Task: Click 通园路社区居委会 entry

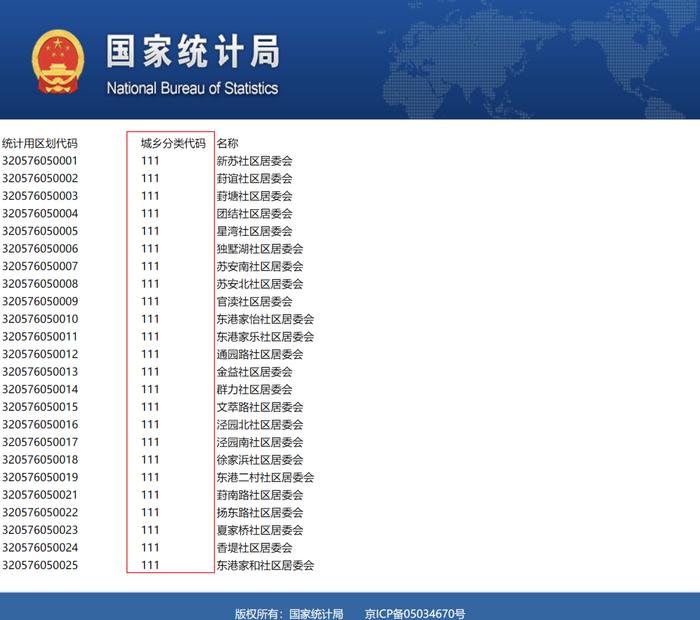Action: (260, 354)
